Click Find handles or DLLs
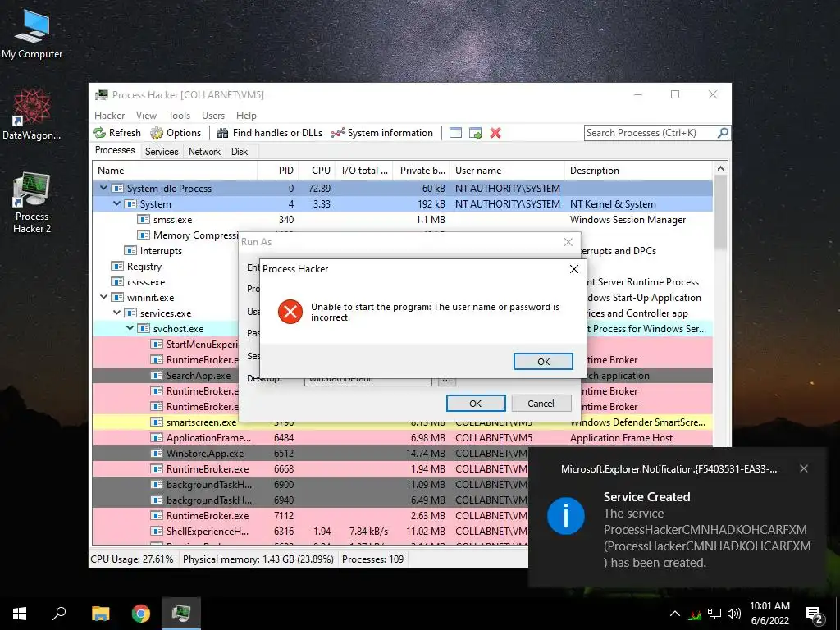 click(x=270, y=133)
